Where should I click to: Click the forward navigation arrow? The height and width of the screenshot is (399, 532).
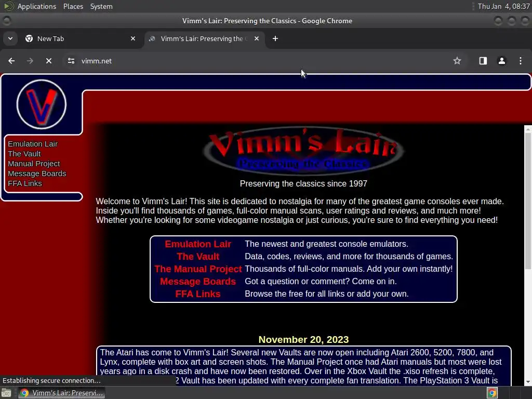tap(30, 61)
